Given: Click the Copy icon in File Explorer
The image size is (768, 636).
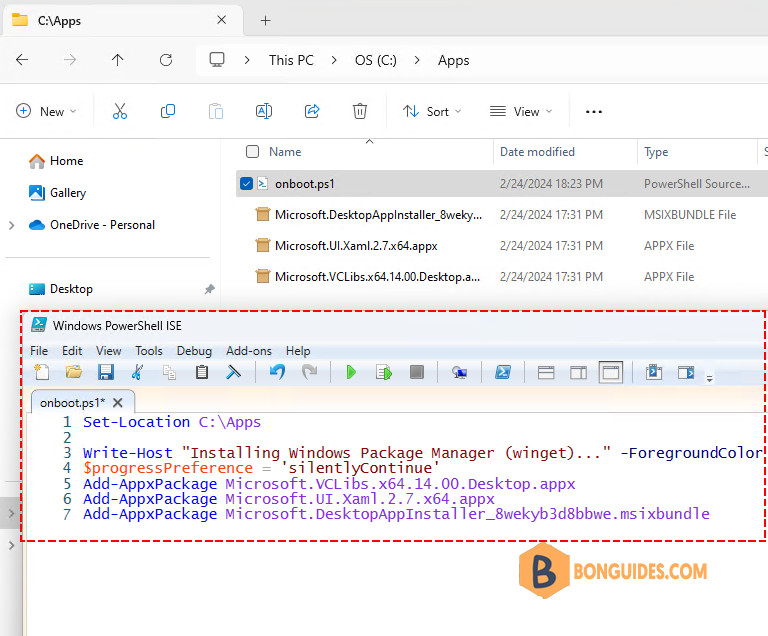Looking at the screenshot, I should pyautogui.click(x=168, y=111).
